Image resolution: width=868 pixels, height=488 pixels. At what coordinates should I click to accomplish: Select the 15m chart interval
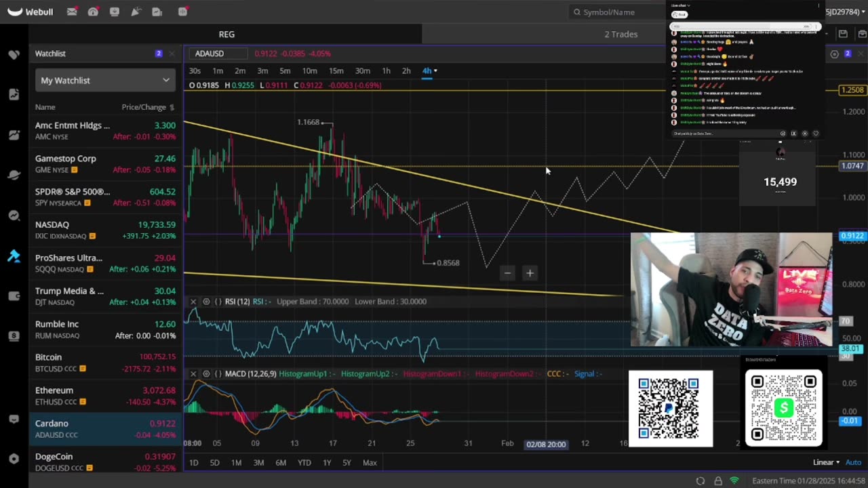[336, 71]
